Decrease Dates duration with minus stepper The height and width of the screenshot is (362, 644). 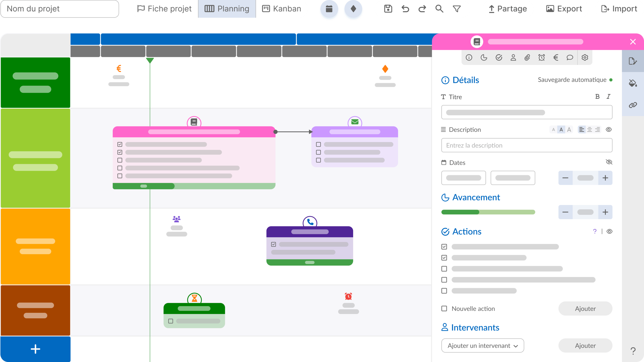click(565, 178)
